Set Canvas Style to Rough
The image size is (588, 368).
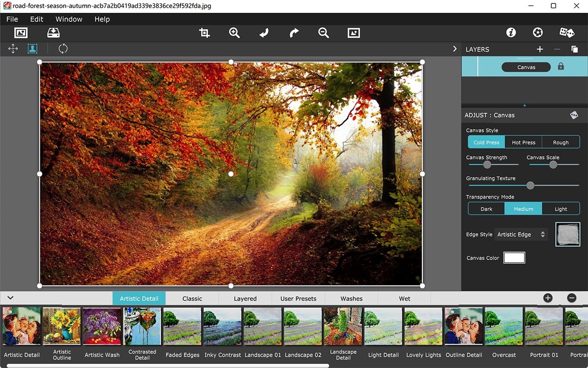(561, 142)
